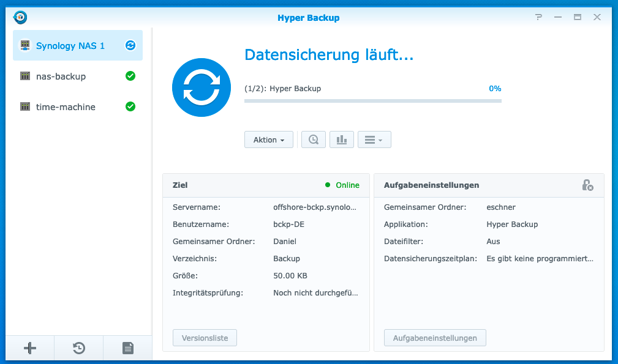The width and height of the screenshot is (618, 364).
Task: Click the add new backup task plus icon
Action: (x=30, y=348)
